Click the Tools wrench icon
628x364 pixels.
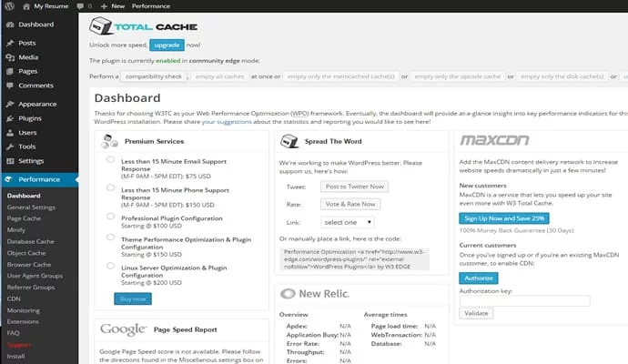pyautogui.click(x=10, y=147)
